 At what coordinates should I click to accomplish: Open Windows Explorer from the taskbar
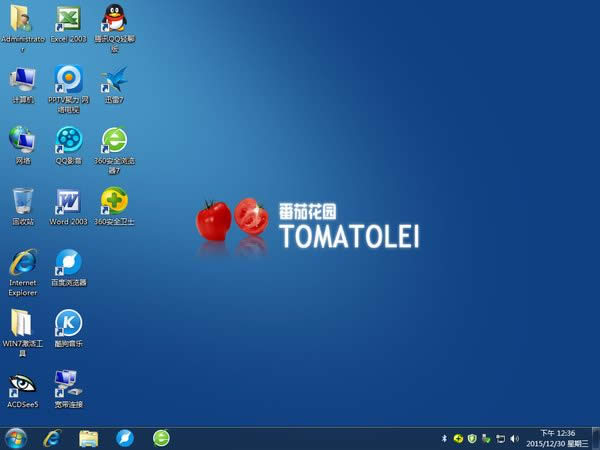point(88,438)
